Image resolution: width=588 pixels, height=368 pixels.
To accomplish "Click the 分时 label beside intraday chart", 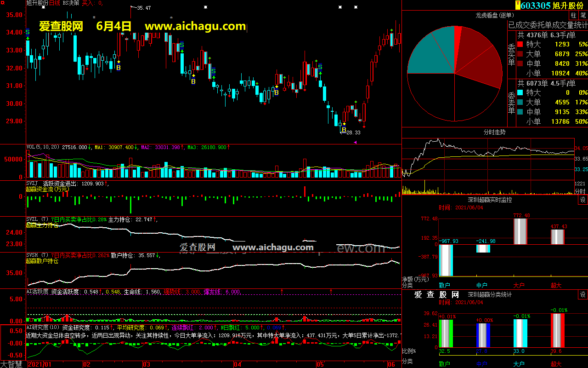I will (580, 191).
